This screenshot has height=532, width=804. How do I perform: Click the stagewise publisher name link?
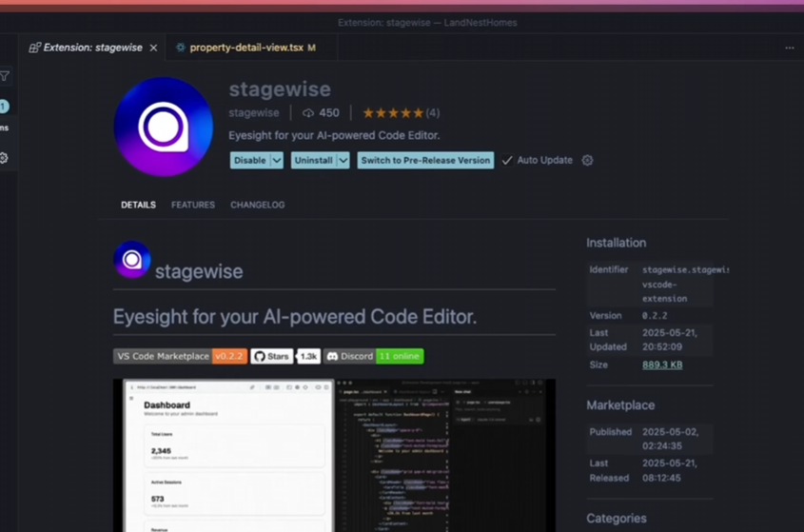254,113
